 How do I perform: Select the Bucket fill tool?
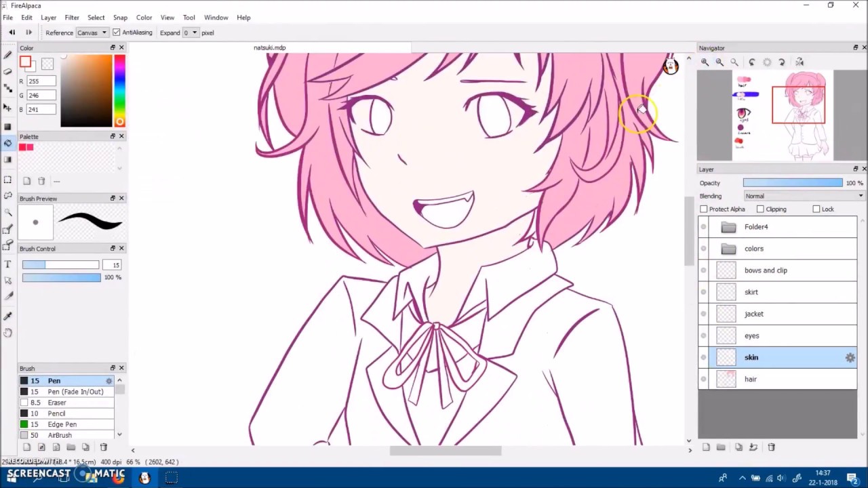(x=7, y=143)
